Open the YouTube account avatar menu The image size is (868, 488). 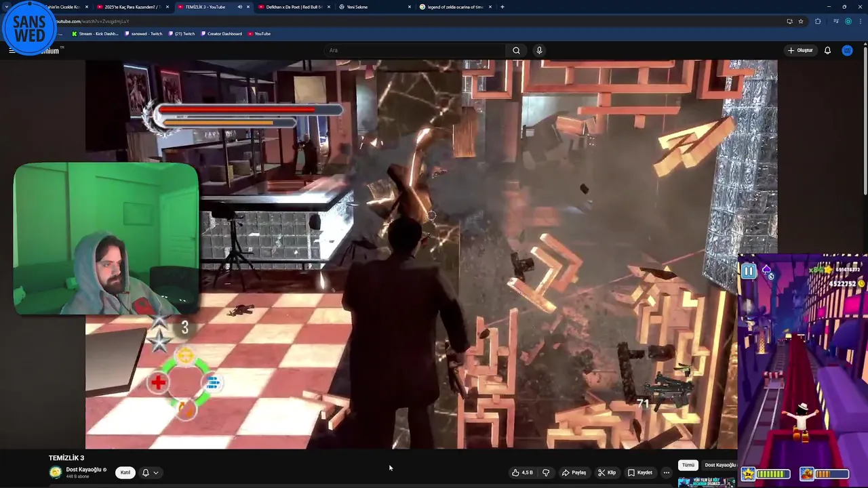847,50
